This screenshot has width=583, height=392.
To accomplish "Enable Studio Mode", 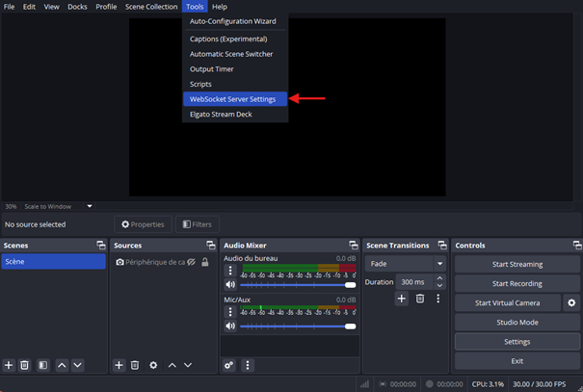I will click(x=517, y=322).
